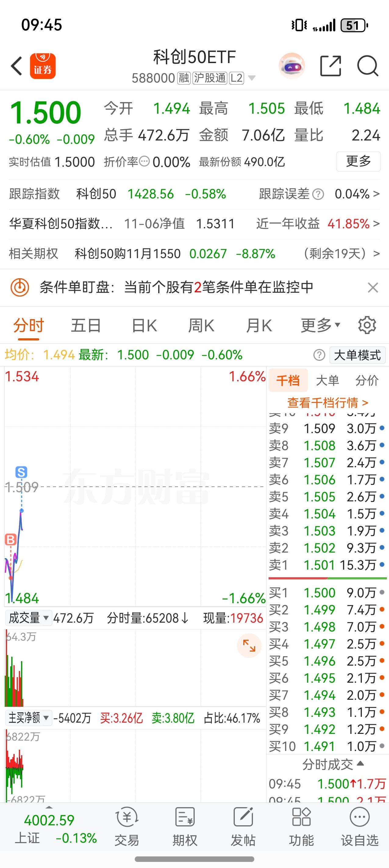Open the 主买净额 indicator dropdown
This screenshot has height=868, width=389.
(x=29, y=718)
